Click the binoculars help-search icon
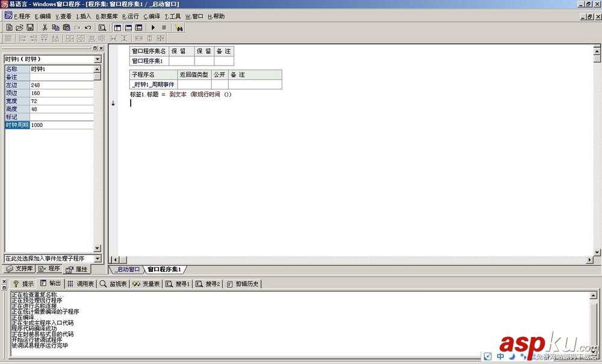Viewport: 602px width, 364px height. [x=179, y=28]
